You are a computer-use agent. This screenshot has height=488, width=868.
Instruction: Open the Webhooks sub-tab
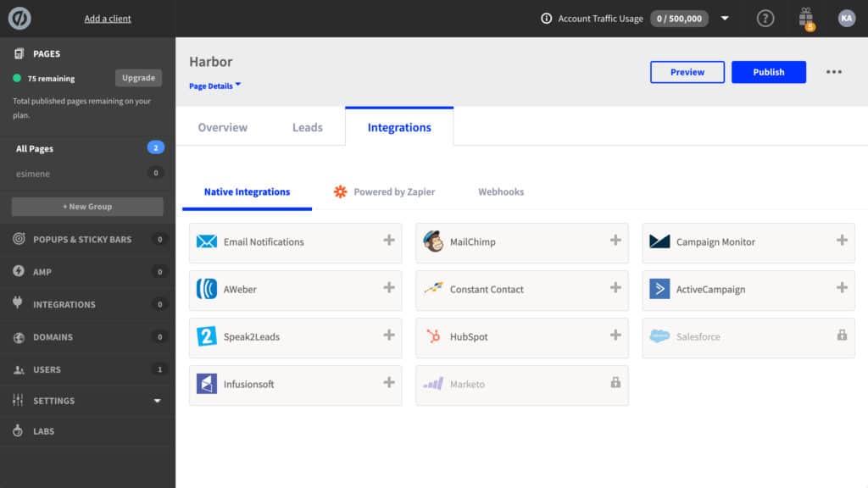(501, 191)
